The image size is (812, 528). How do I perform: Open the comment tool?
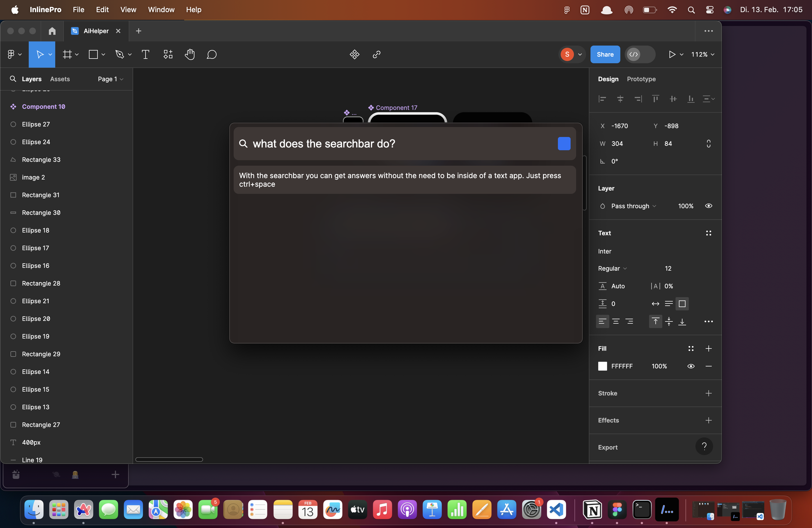(212, 55)
